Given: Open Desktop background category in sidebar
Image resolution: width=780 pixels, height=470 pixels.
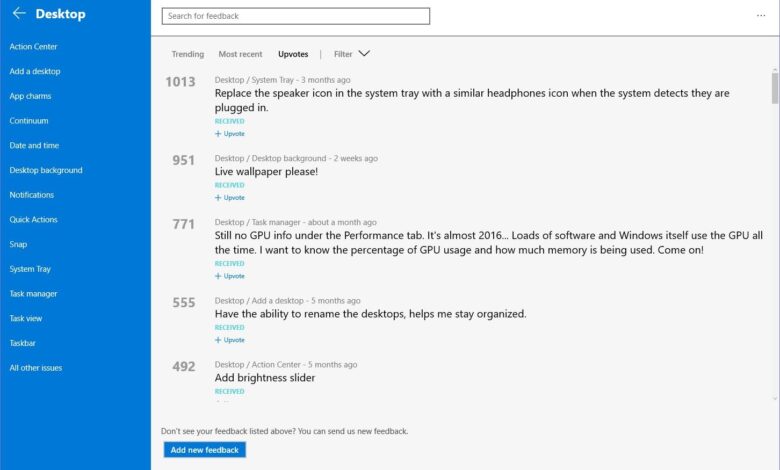Looking at the screenshot, I should 46,170.
